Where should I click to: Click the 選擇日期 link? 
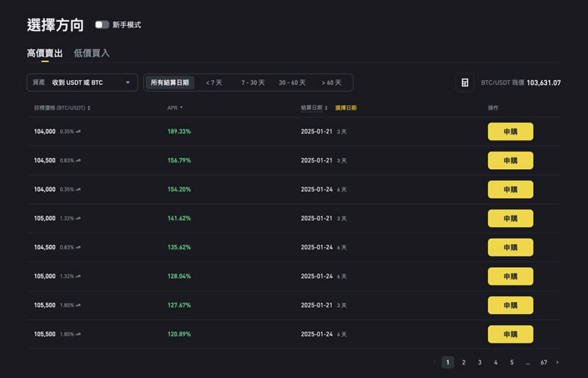[x=345, y=108]
